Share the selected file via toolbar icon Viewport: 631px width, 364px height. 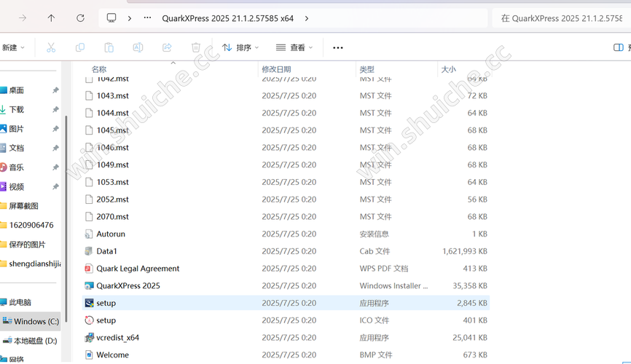point(167,47)
